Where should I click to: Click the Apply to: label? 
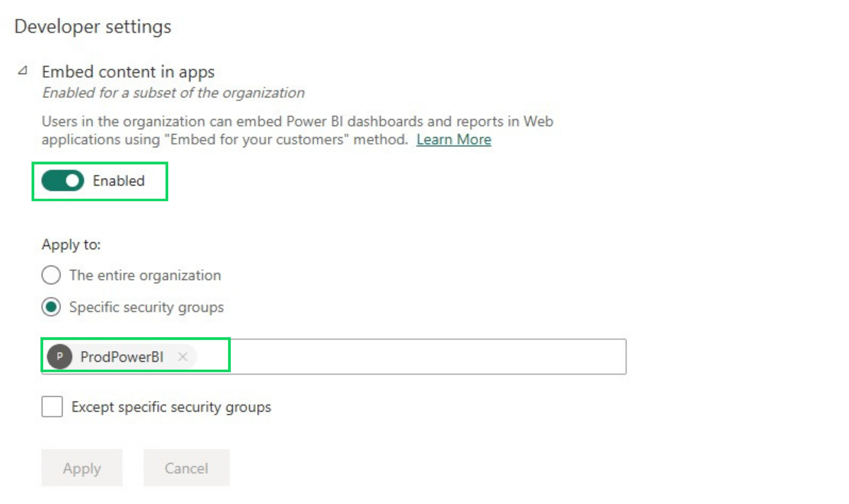(71, 245)
